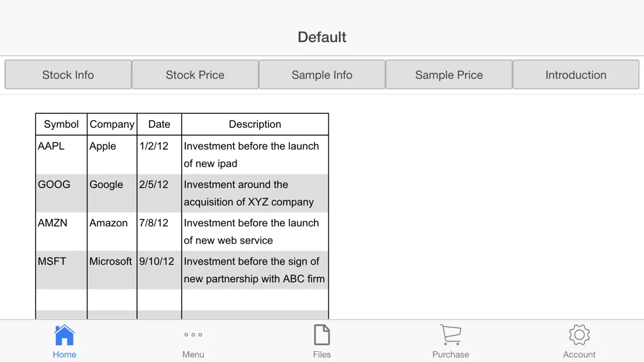Viewport: 644px width, 362px height.
Task: Open the Sample Price tab
Action: pyautogui.click(x=449, y=75)
